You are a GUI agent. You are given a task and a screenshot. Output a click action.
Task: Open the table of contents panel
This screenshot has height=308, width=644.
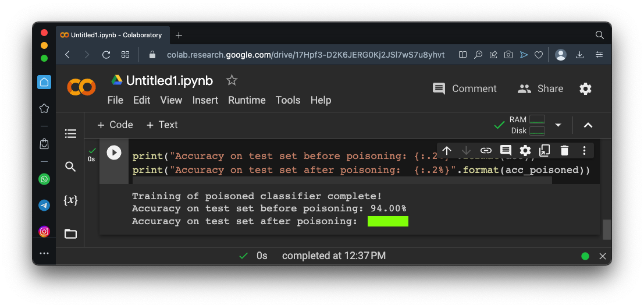tap(70, 134)
